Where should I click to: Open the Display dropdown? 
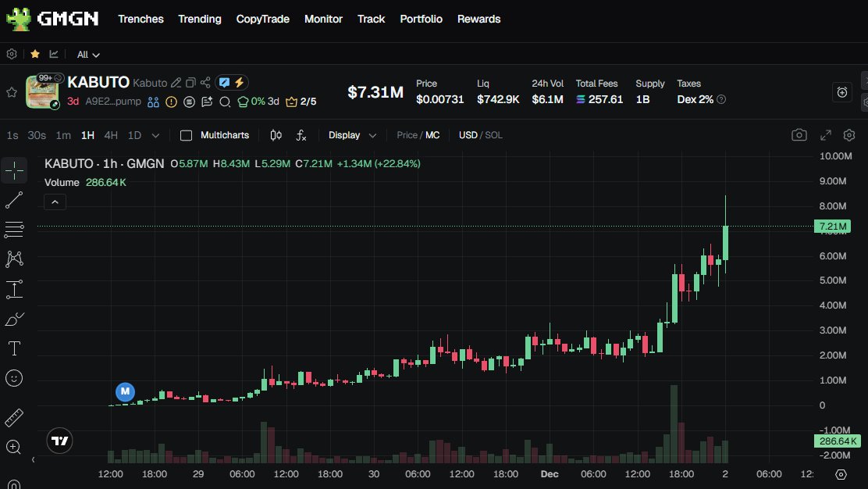click(352, 135)
